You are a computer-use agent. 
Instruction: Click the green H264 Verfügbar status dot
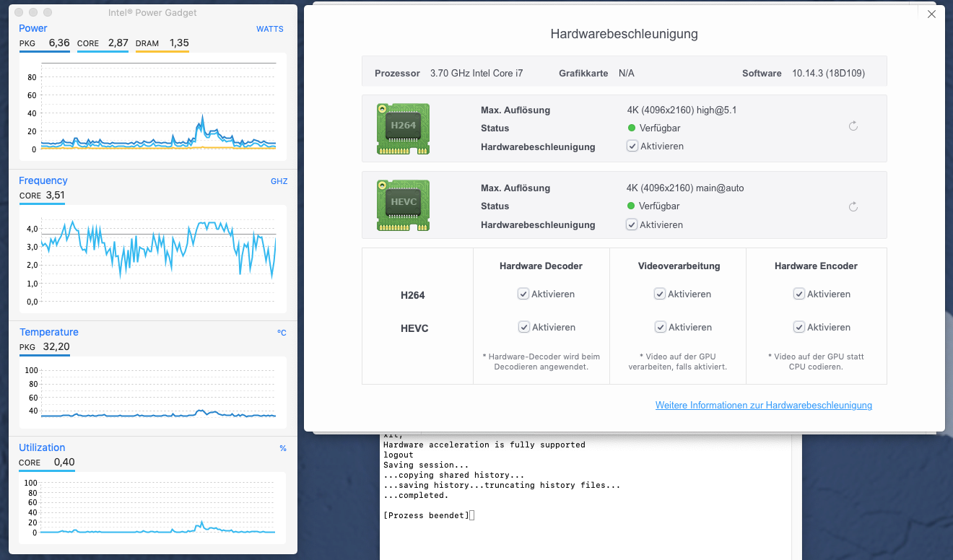(632, 128)
